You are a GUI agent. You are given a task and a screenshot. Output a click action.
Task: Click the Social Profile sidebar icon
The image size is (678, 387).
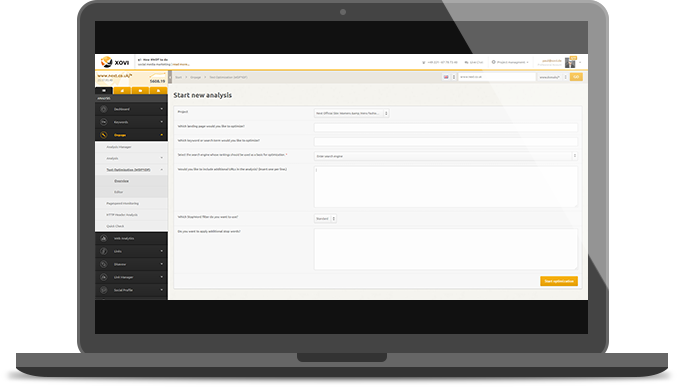click(104, 290)
